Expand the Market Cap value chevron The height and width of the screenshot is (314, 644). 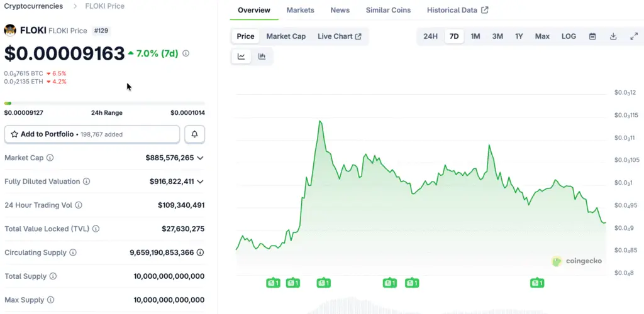(x=200, y=158)
